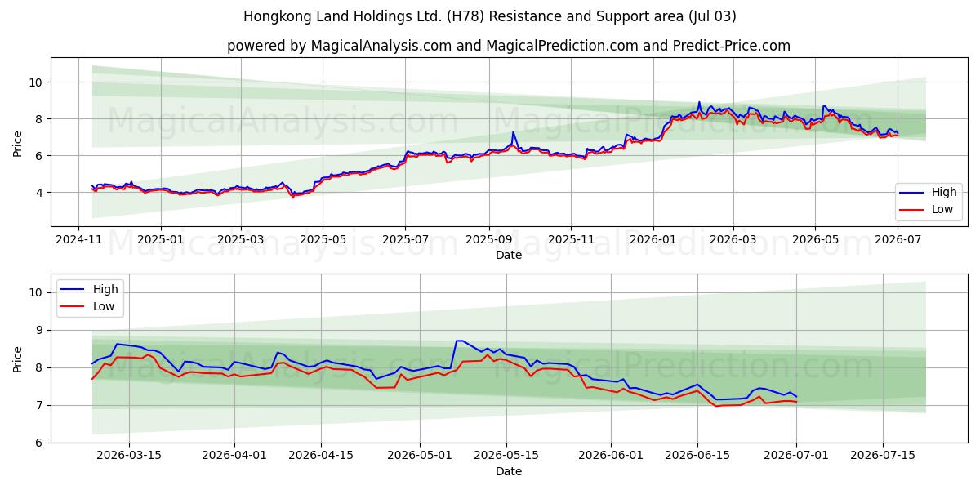This screenshot has height=490, width=980.
Task: Click the '2025-09' x-axis label on upper chart
Action: [488, 241]
